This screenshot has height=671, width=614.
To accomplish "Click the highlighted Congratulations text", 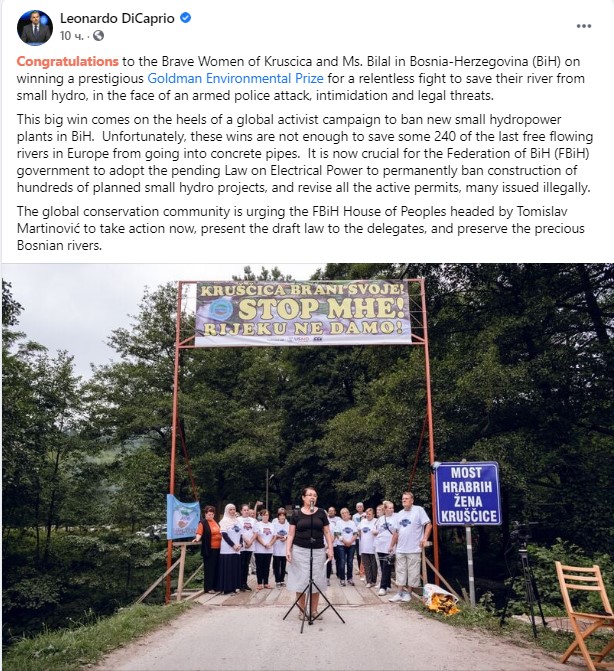I will click(68, 61).
